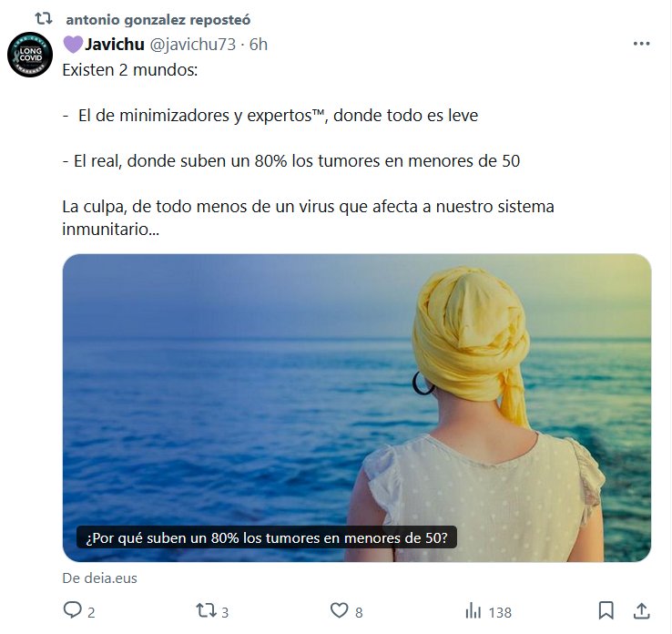Click the reply count number 2
This screenshot has height=634, width=672.
tap(91, 612)
